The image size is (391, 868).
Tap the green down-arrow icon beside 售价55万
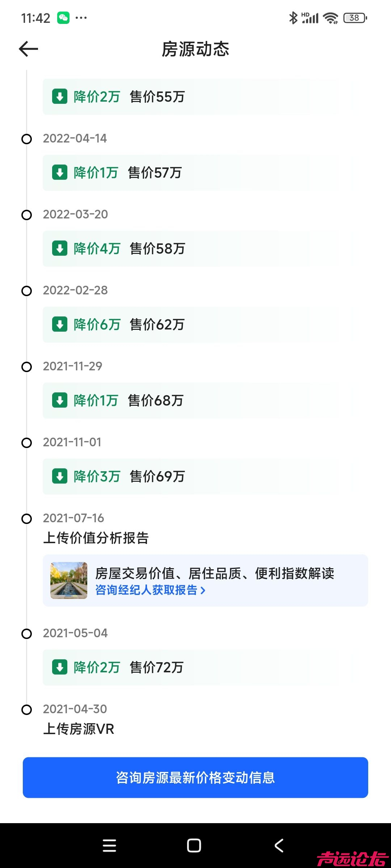tap(60, 97)
